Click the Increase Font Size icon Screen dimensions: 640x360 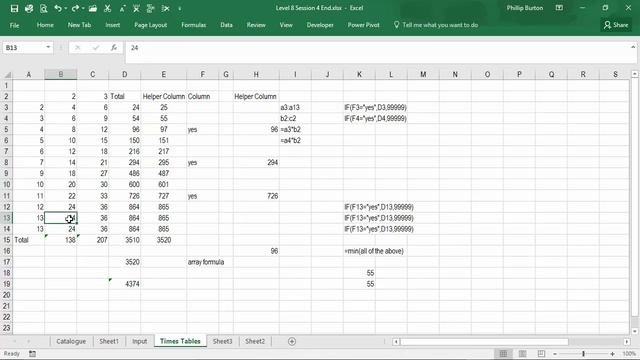point(122,9)
